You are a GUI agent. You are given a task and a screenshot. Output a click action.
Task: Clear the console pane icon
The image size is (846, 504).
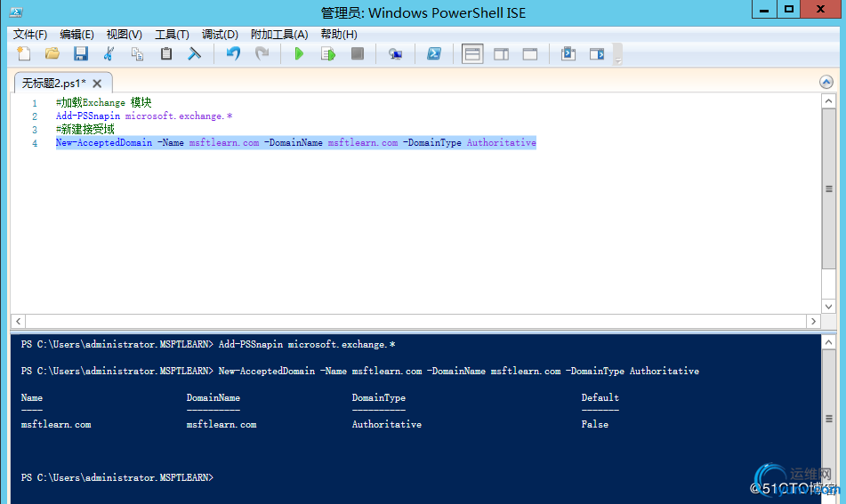tap(194, 53)
